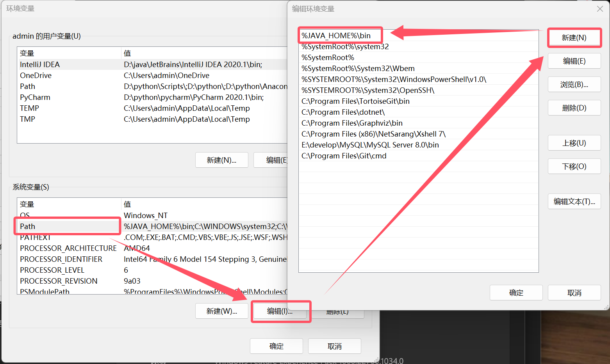
Task: Close the 编辑环境变量 dialog
Action: click(x=600, y=9)
